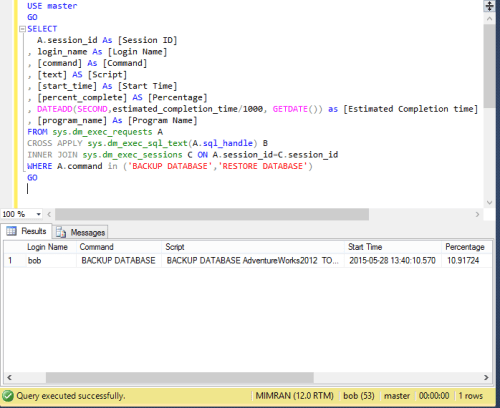Select the 'BACKUP DATABASE AdventureWorks2012 TO...' script cell
The width and height of the screenshot is (500, 408).
pos(253,260)
